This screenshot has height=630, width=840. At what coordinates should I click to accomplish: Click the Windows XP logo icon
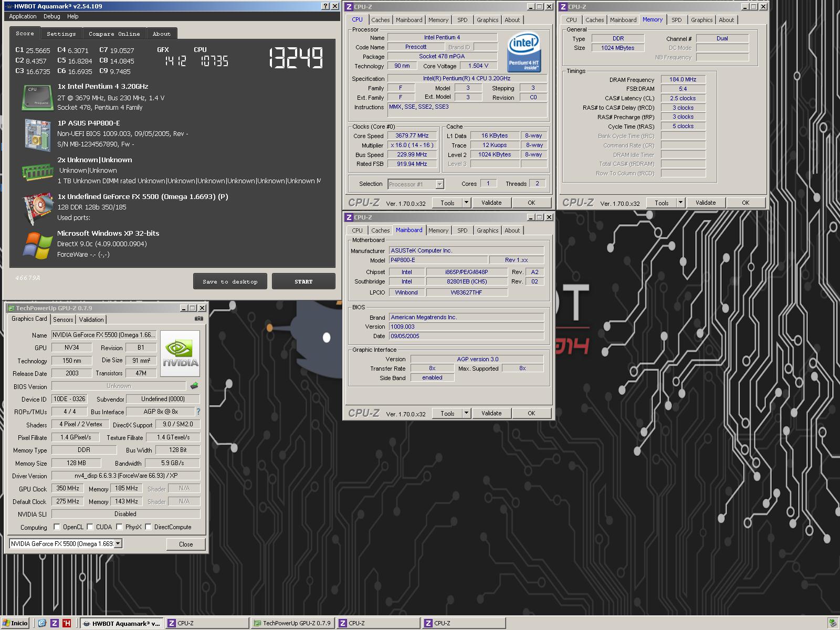coord(38,245)
